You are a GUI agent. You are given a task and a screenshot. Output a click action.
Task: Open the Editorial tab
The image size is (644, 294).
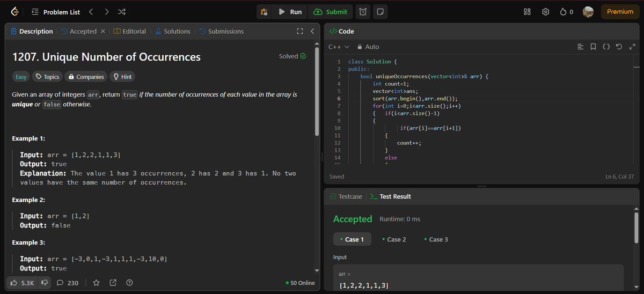[130, 32]
